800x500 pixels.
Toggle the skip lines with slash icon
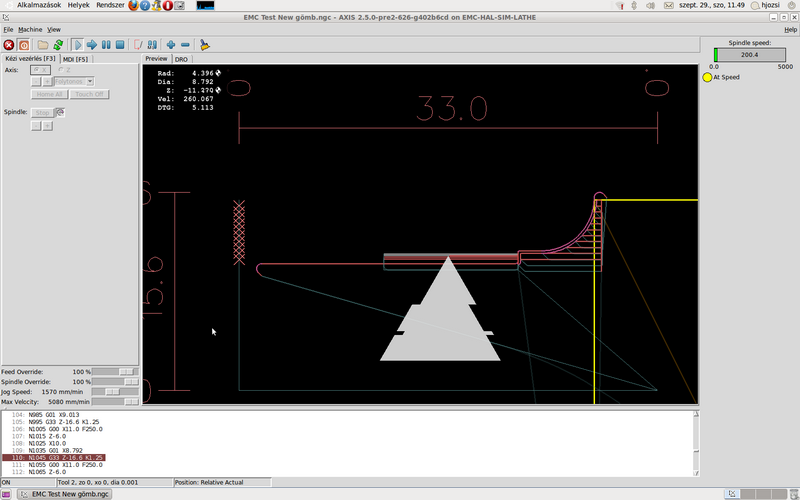[x=138, y=45]
